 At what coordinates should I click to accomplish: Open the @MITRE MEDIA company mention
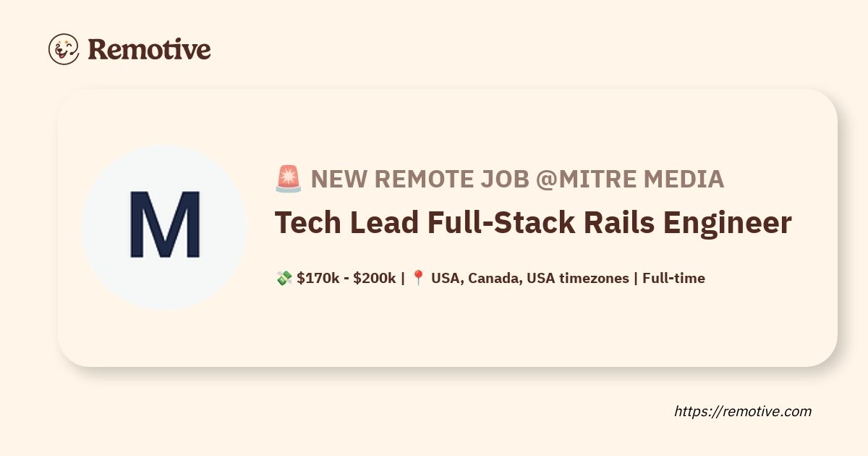coord(630,180)
